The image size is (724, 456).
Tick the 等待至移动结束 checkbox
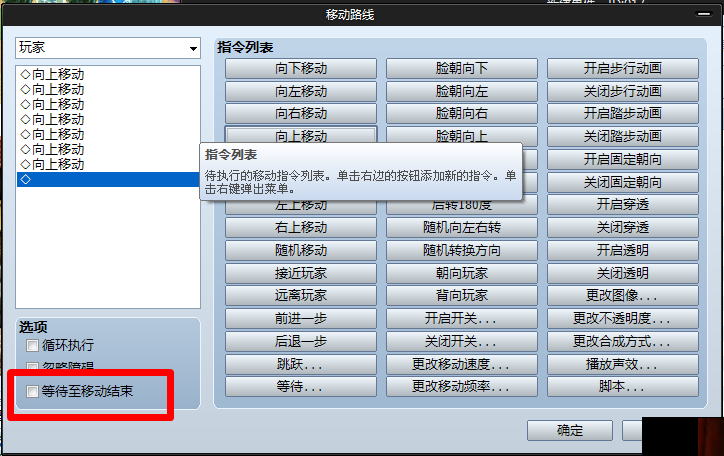pos(32,391)
